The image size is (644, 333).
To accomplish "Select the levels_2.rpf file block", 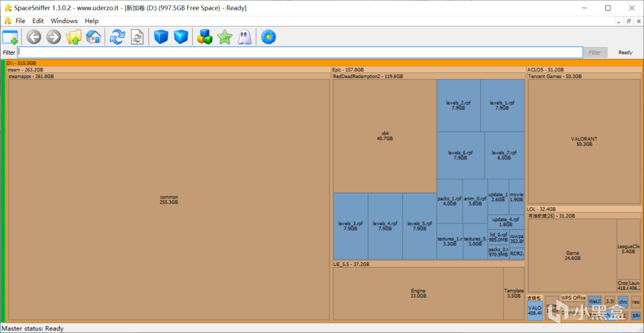I will [x=458, y=105].
